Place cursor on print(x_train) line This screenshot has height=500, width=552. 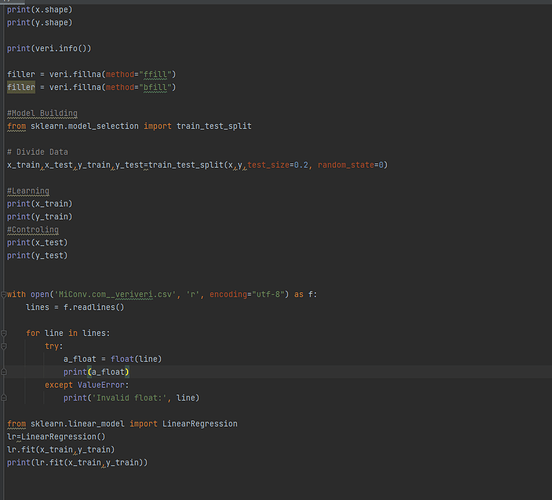[x=39, y=204]
